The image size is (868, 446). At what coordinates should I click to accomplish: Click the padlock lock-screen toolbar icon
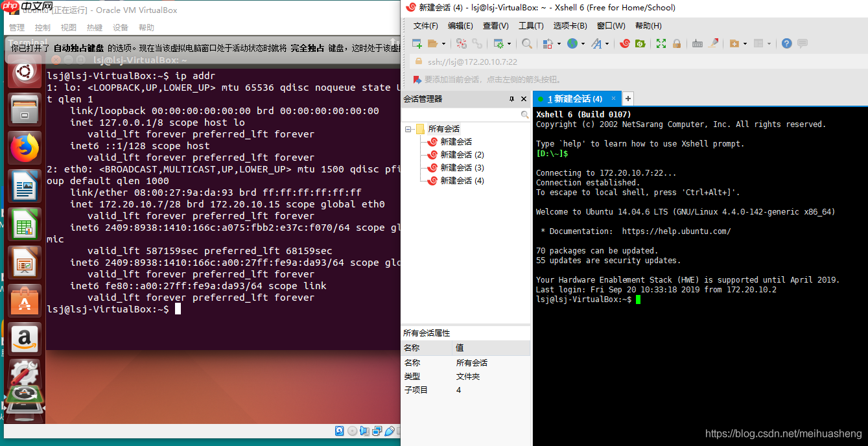677,43
